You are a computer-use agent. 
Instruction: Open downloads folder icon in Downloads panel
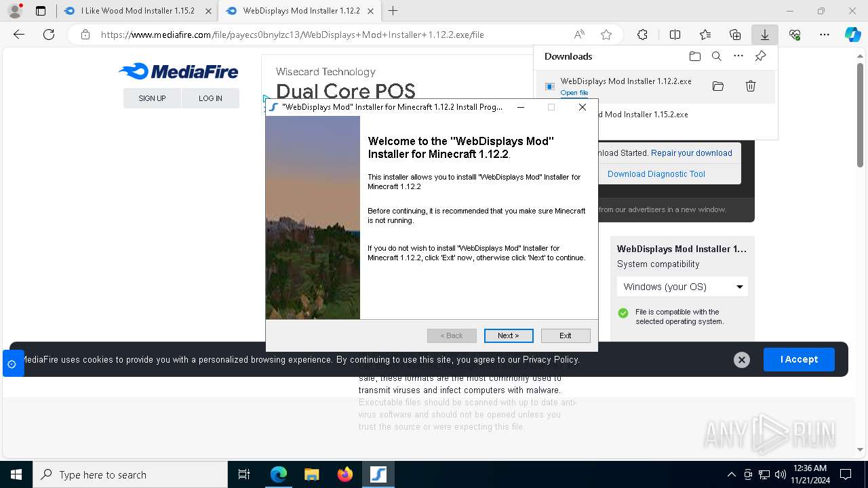pos(694,56)
